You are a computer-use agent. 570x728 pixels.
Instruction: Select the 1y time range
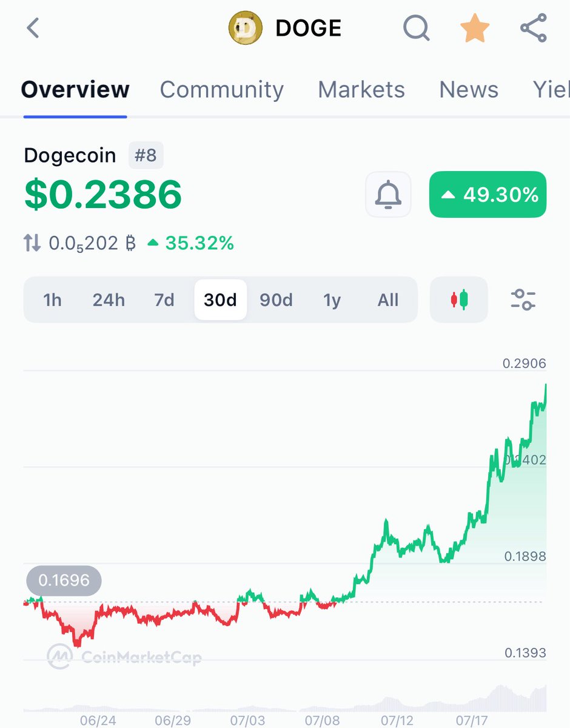pos(332,300)
